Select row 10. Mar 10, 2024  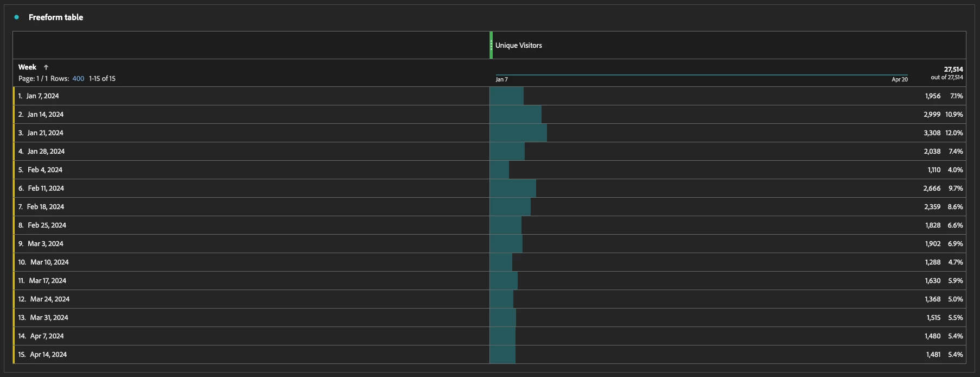pyautogui.click(x=251, y=262)
